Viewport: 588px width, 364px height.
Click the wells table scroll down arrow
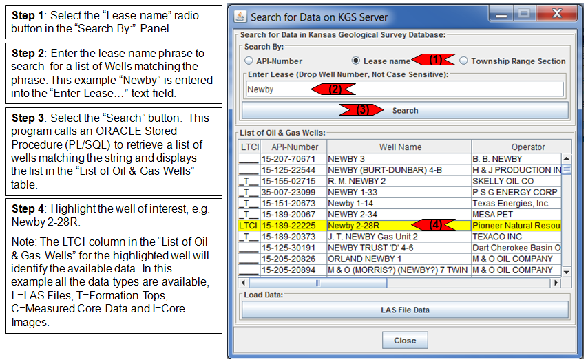(567, 272)
